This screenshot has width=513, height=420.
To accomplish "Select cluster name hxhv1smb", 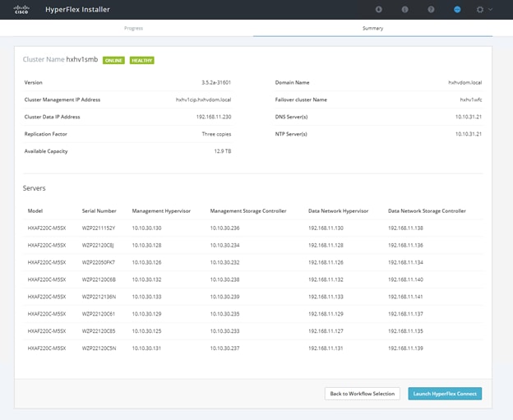I will pos(81,59).
